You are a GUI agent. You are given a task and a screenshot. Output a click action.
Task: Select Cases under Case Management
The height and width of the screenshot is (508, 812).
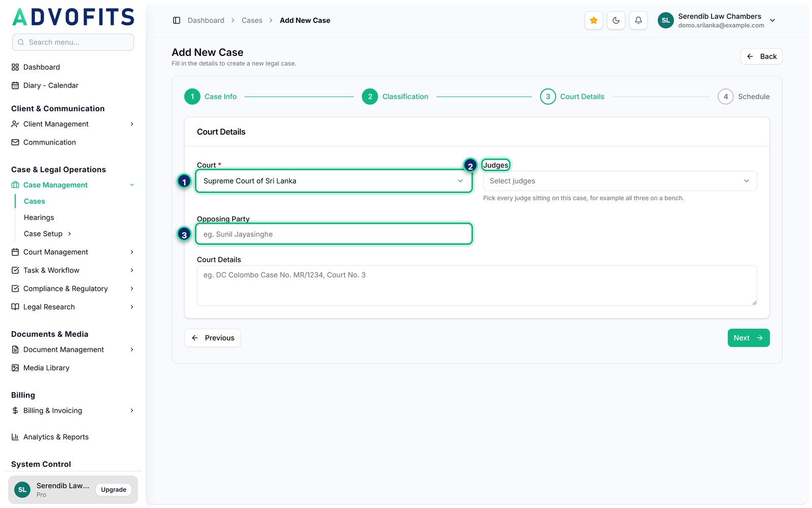click(35, 201)
